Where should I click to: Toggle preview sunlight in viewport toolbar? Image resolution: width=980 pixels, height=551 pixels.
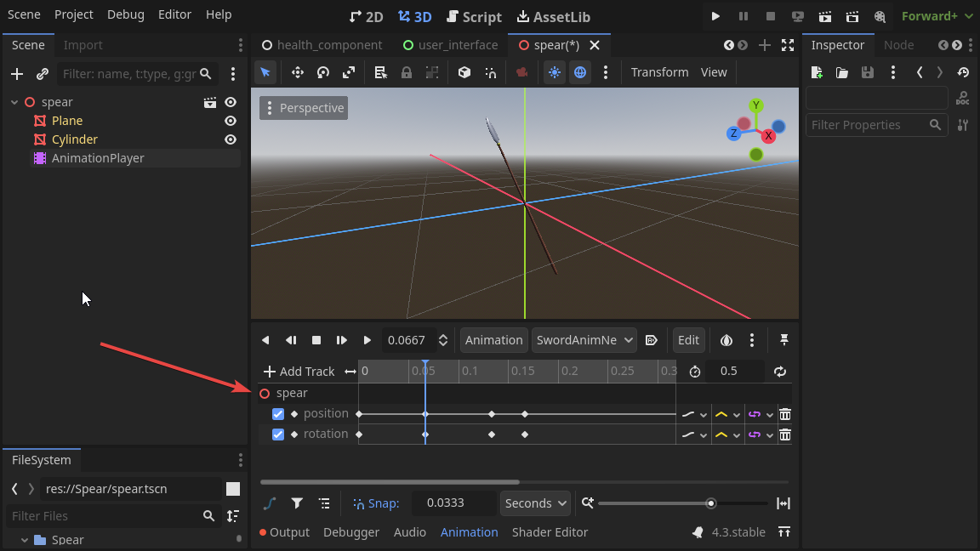(x=555, y=72)
